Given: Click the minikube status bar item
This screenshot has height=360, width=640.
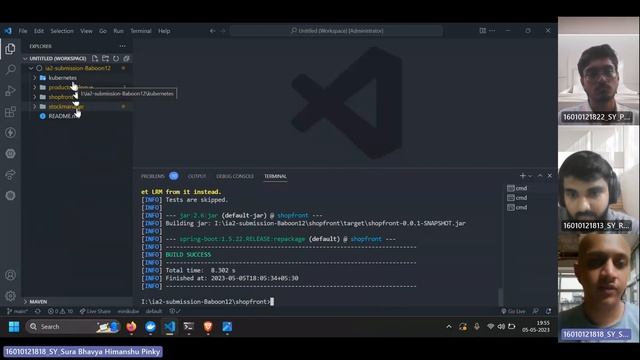Looking at the screenshot, I should [x=128, y=311].
